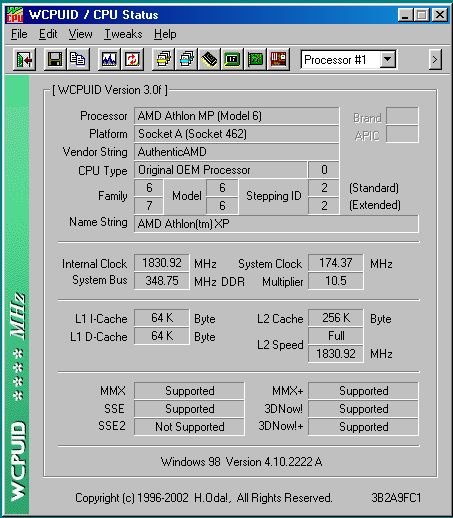This screenshot has width=453, height=518.
Task: Click the toolbar overflow chevron button
Action: pyautogui.click(x=435, y=60)
